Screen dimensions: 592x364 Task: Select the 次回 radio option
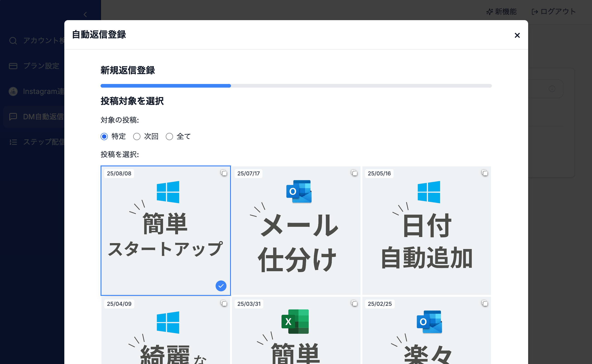(x=137, y=136)
